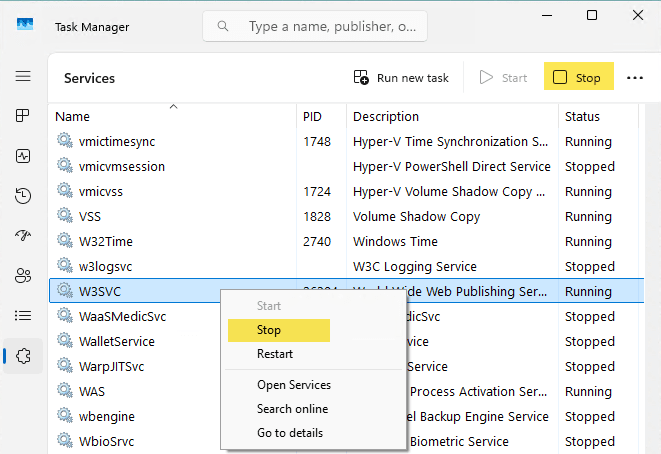
Task: Click the disabled Start label in toolbar
Action: [x=514, y=78]
